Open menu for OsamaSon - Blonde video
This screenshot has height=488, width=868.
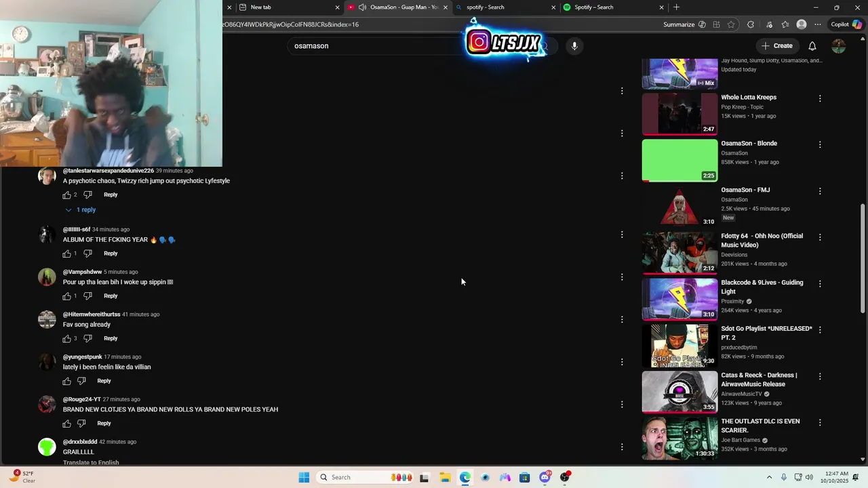tap(820, 144)
